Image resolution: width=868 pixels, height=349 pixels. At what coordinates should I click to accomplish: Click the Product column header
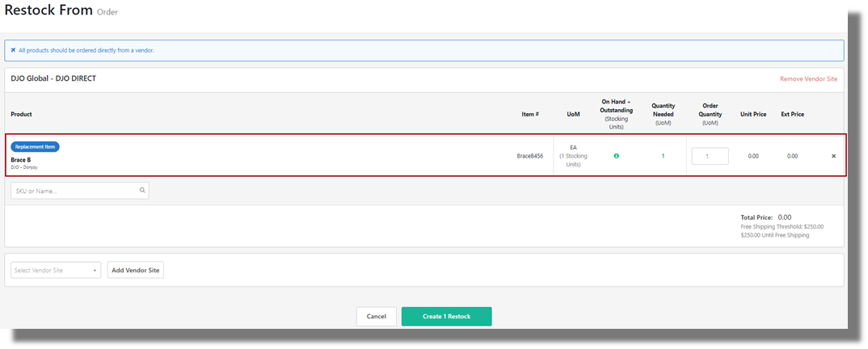tap(22, 115)
